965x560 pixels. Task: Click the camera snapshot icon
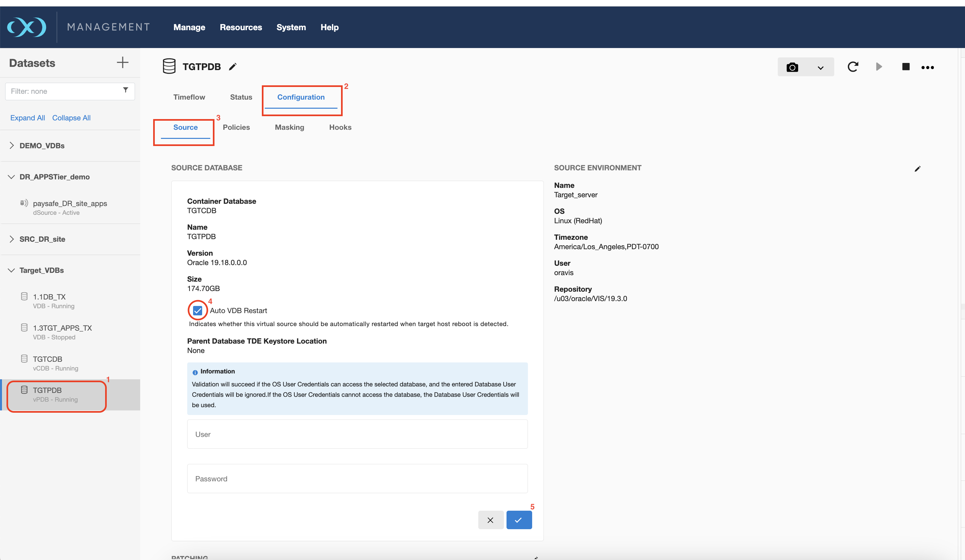[x=792, y=67]
